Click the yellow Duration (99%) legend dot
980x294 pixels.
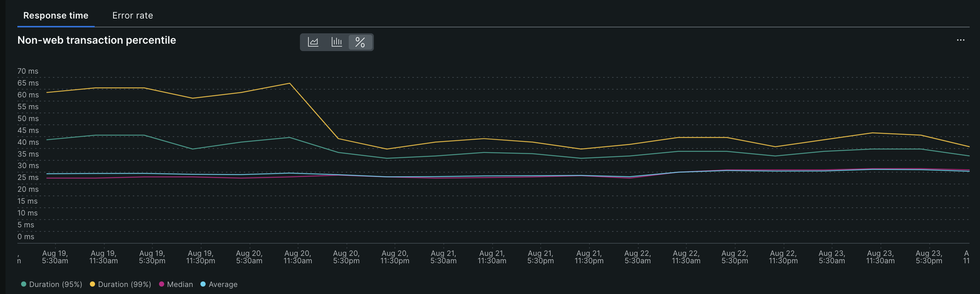92,284
